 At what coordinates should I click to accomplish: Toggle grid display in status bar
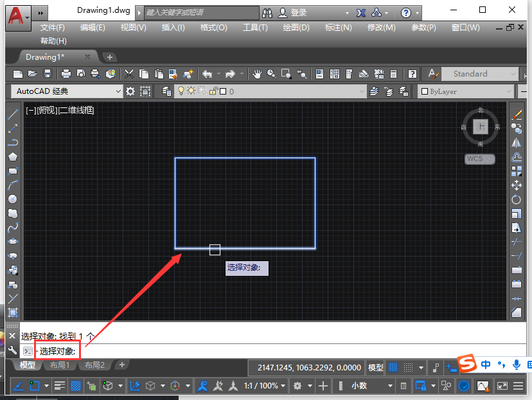[x=393, y=367]
